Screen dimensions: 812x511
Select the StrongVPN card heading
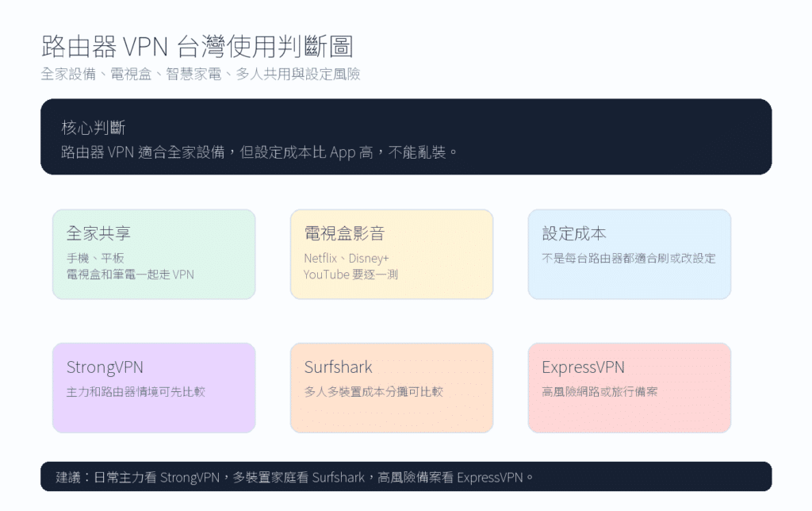[x=105, y=367]
